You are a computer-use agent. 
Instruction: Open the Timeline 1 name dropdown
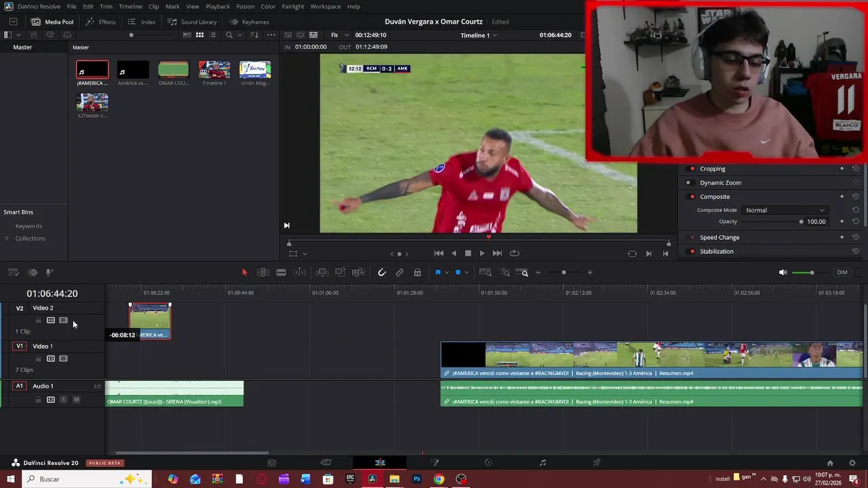tap(479, 35)
